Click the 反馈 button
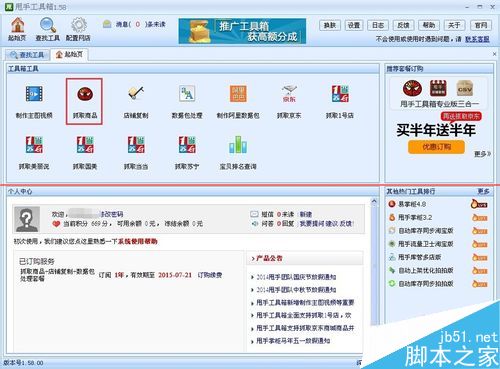Viewport: 500px width, 369px height. tap(403, 25)
